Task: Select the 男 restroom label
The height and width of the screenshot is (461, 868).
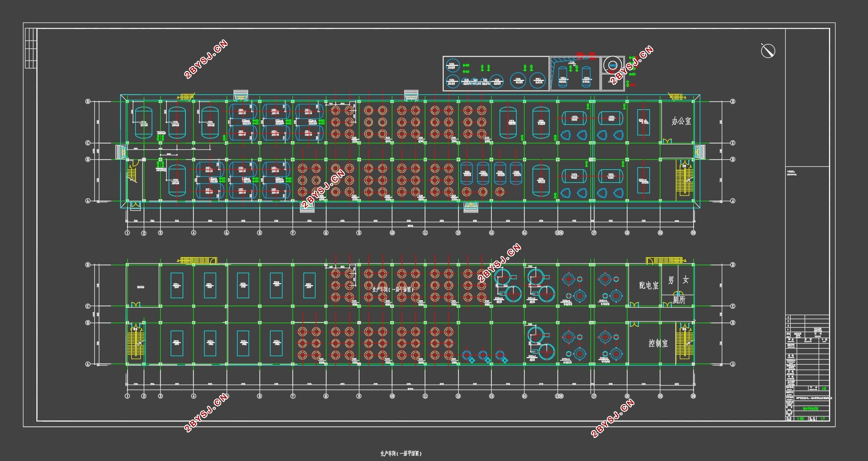Action: 671,280
